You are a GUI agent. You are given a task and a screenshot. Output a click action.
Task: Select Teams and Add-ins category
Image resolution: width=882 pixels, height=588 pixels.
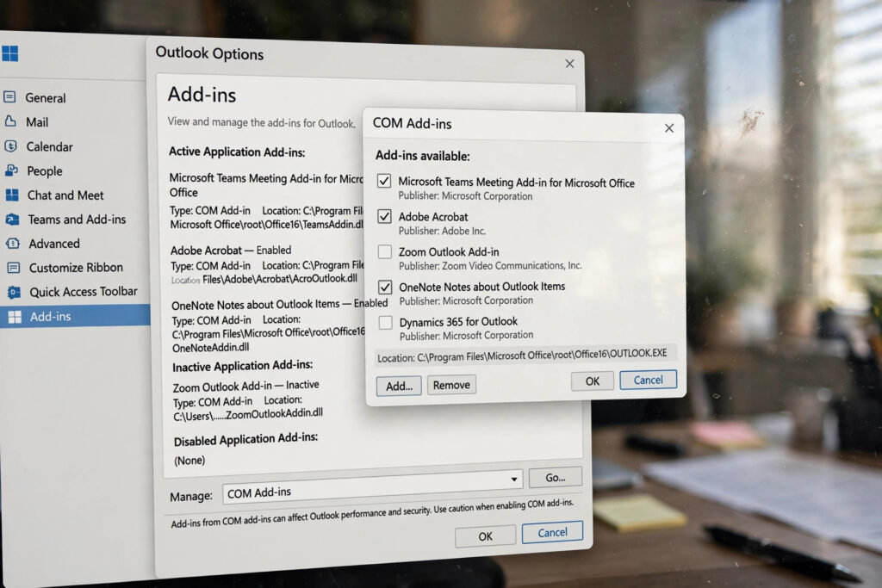pos(75,220)
